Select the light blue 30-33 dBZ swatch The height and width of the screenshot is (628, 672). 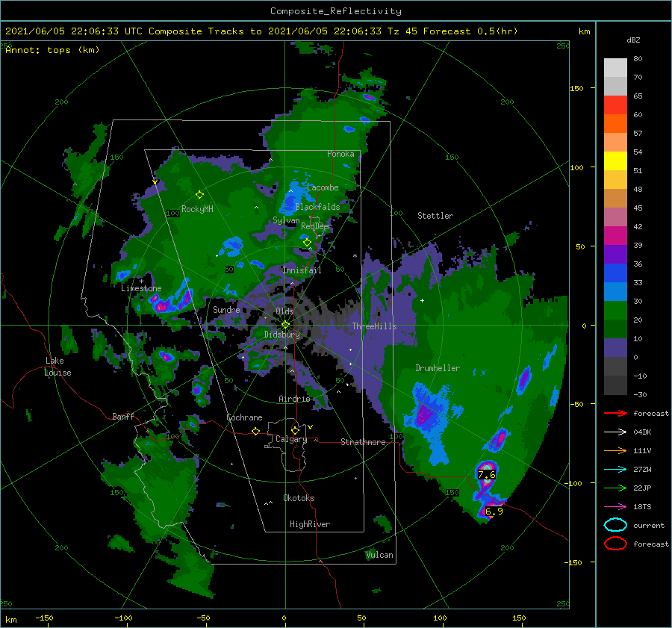615,292
